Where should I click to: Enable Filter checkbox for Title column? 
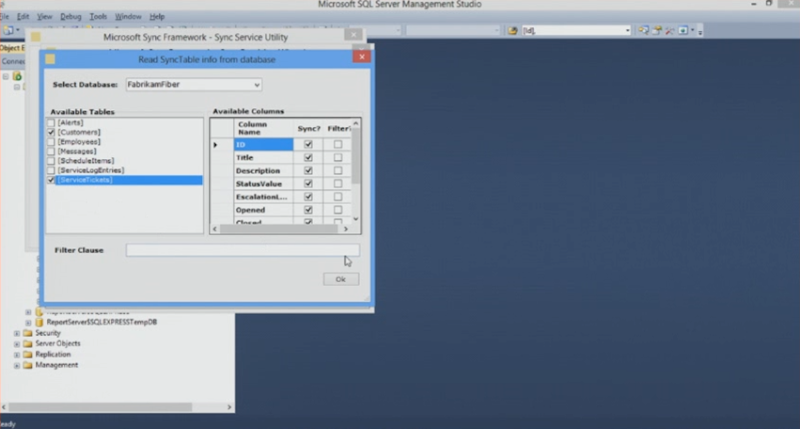(338, 158)
